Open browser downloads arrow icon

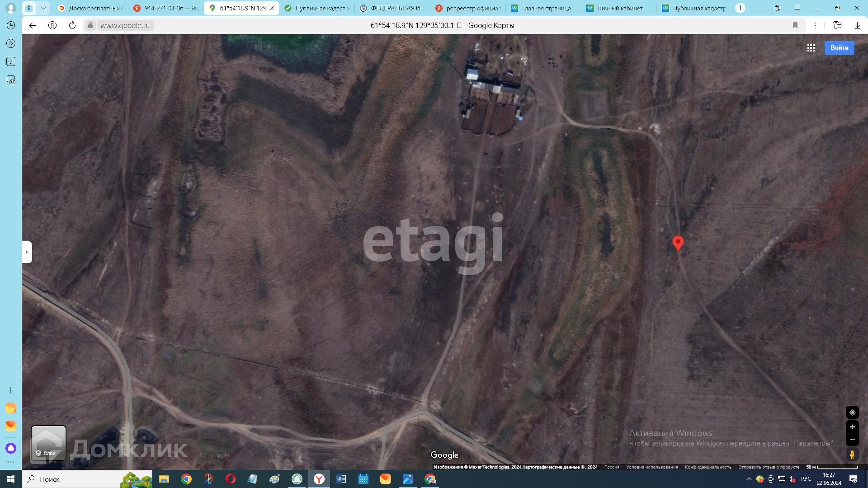point(857,25)
